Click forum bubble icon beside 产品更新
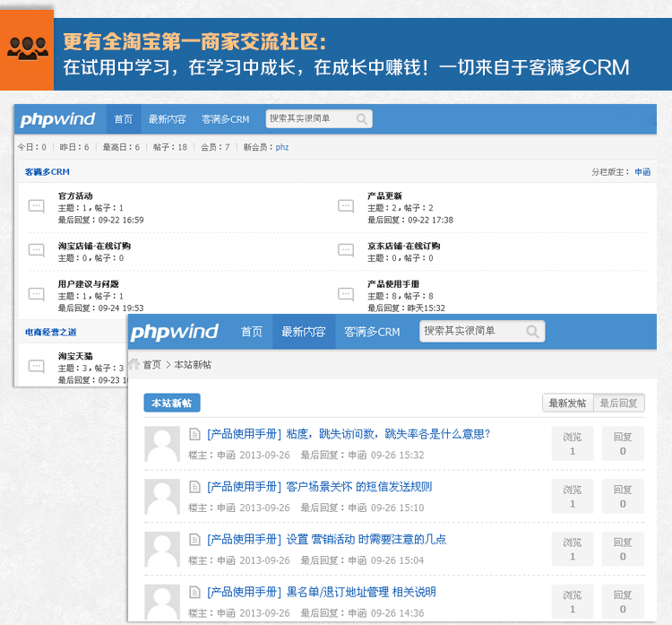This screenshot has width=672, height=625. pos(346,206)
